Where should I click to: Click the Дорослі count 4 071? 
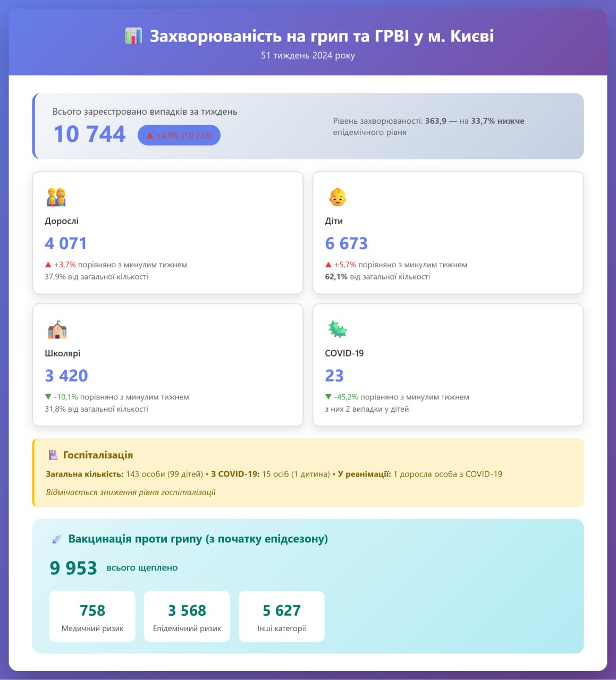pos(66,243)
